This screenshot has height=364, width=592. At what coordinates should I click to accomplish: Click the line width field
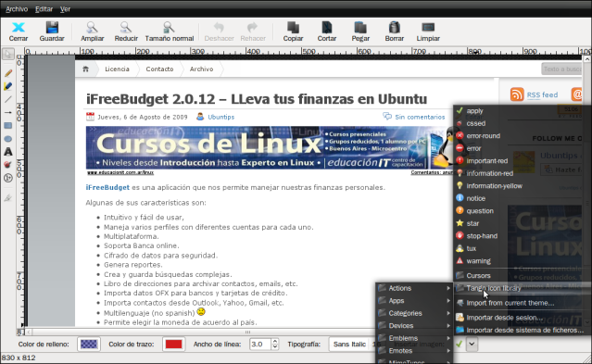pyautogui.click(x=260, y=344)
